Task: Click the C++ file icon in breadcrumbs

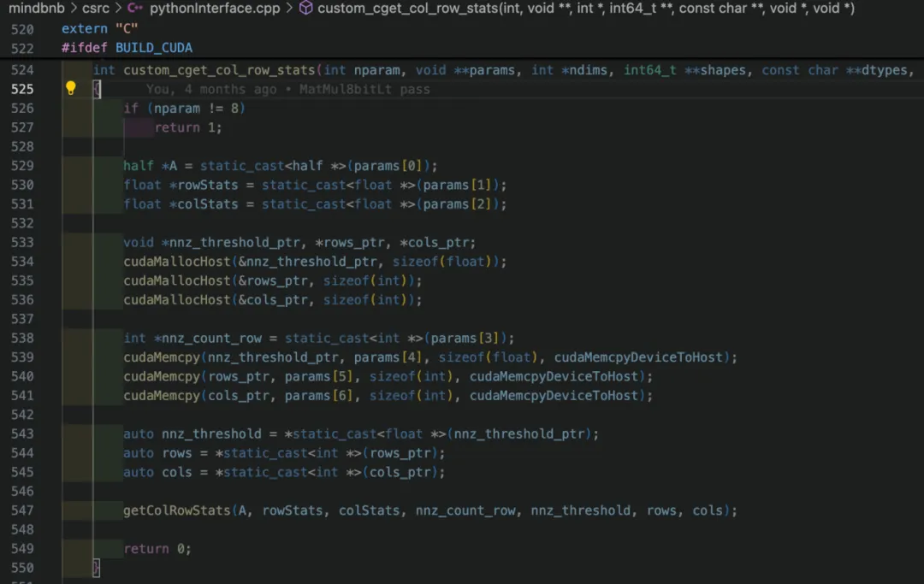Action: coord(134,9)
